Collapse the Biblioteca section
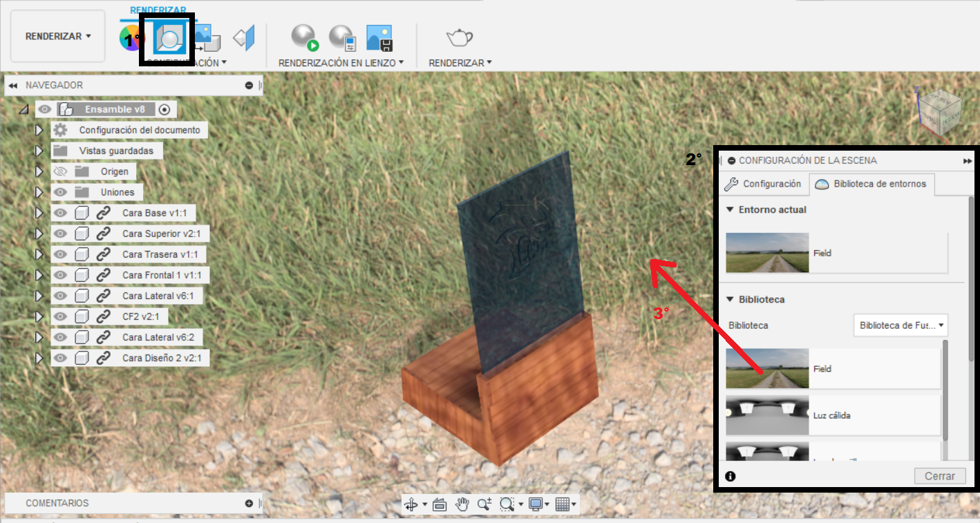 [x=730, y=299]
